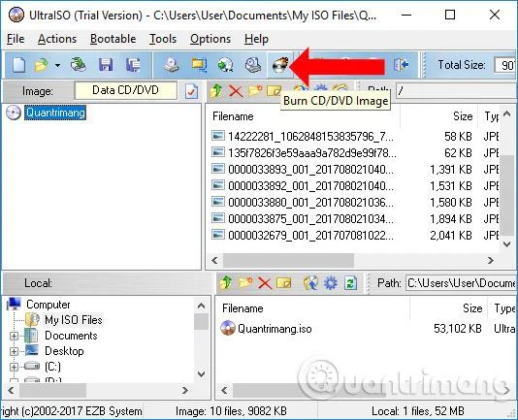Click red X delete icon in Image toolbar

236,91
